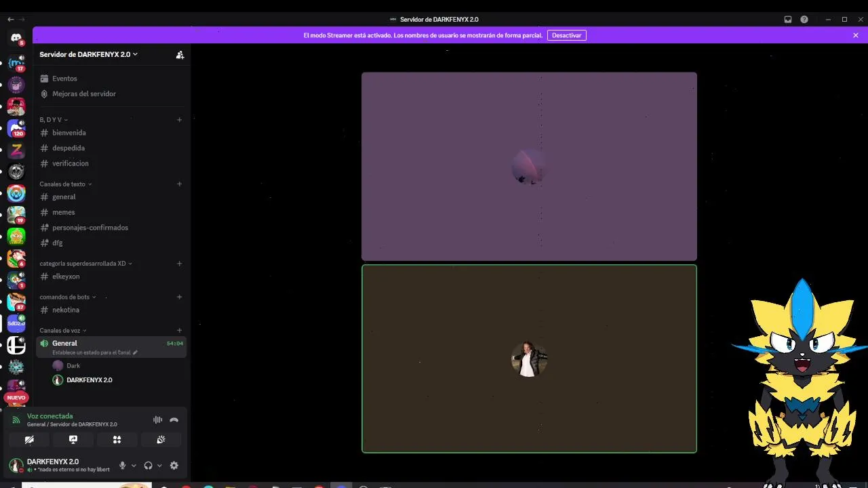The height and width of the screenshot is (488, 868).
Task: Open the Z logo server
Action: pyautogui.click(x=16, y=150)
